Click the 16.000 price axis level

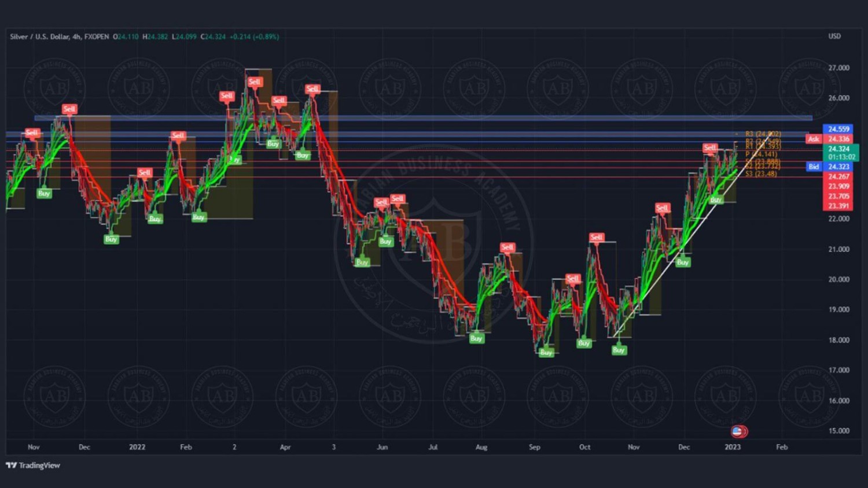coord(838,400)
